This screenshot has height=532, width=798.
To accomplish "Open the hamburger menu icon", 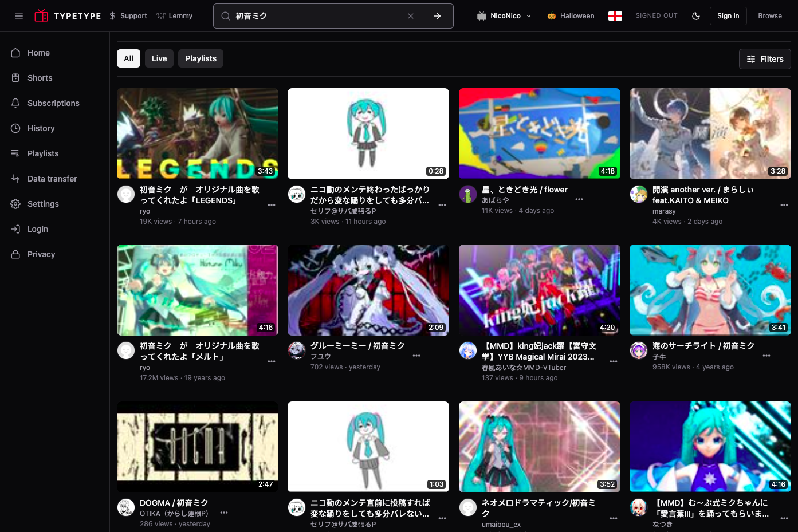I will coord(19,16).
